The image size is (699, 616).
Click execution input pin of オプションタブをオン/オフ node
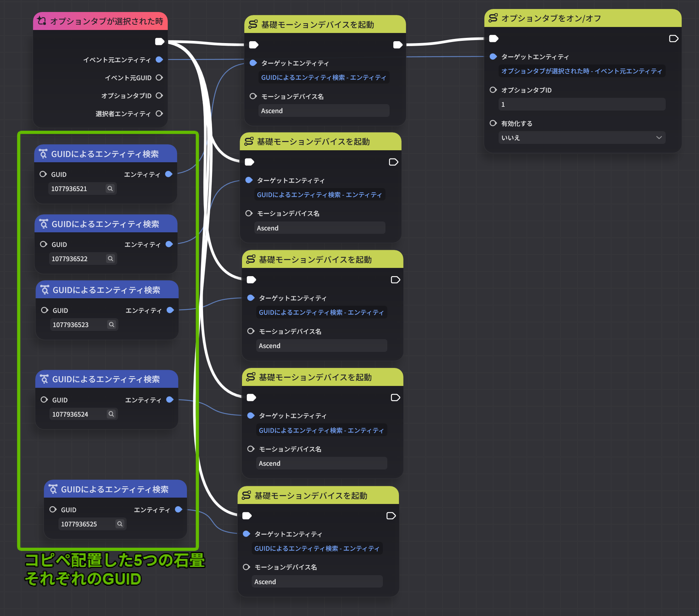point(494,38)
